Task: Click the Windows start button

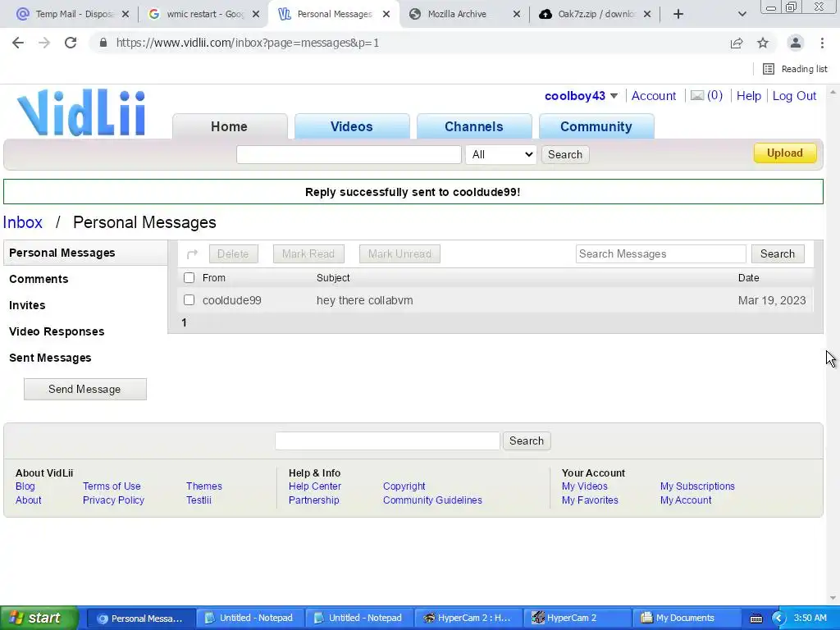Action: click(x=39, y=618)
